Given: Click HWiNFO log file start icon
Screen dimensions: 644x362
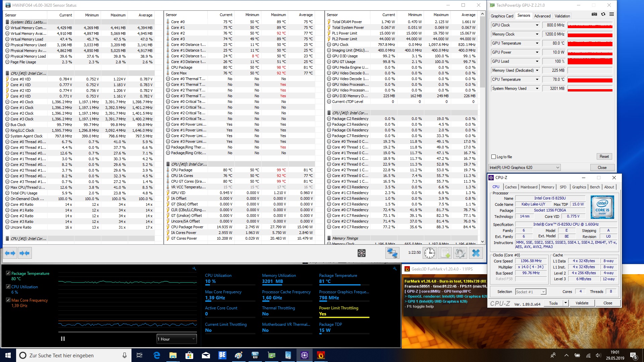Looking at the screenshot, I should 445,253.
